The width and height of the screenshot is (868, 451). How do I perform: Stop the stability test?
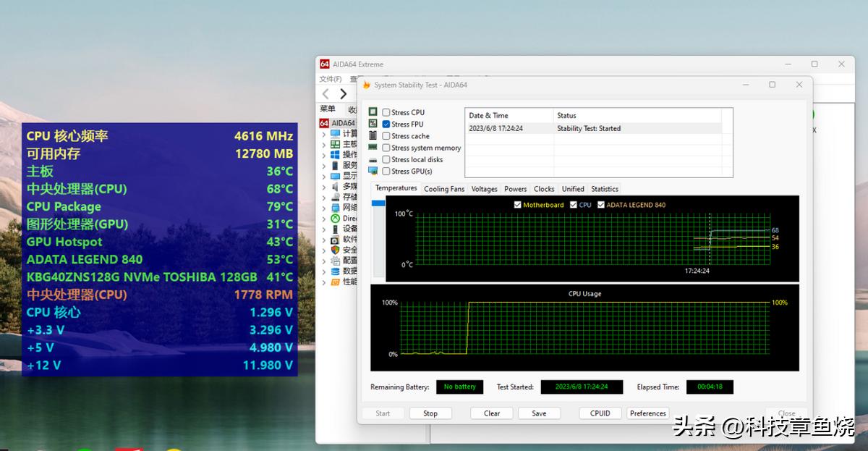coord(430,413)
